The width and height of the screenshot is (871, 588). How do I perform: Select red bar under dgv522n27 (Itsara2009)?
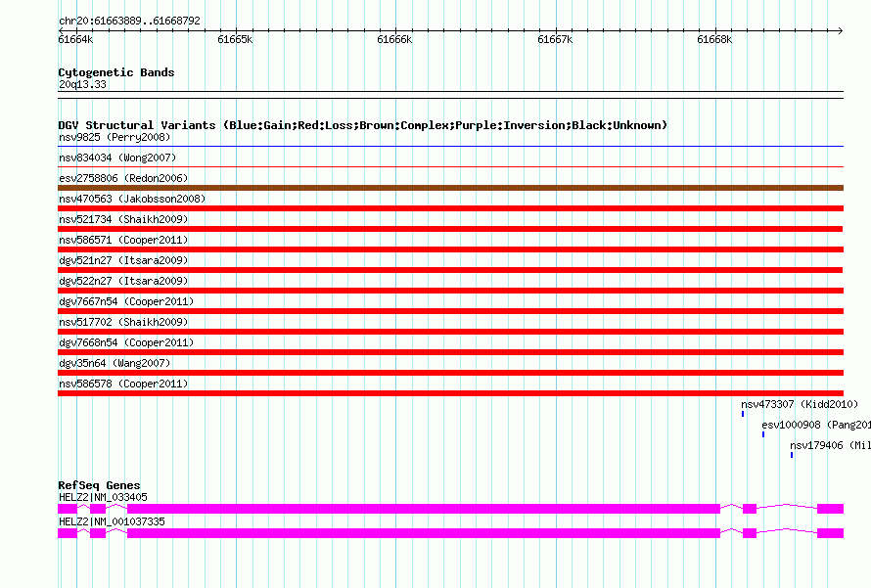[450, 291]
